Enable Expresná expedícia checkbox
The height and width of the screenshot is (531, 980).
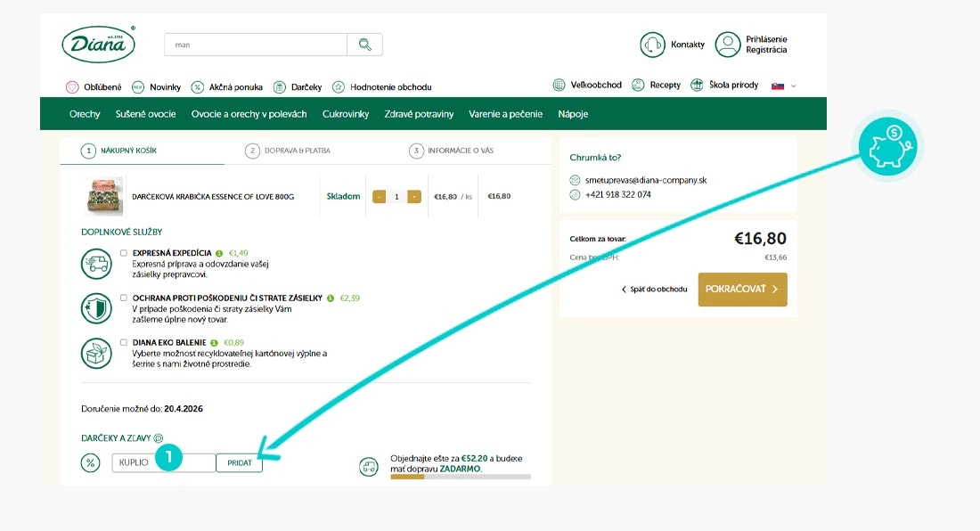(124, 253)
